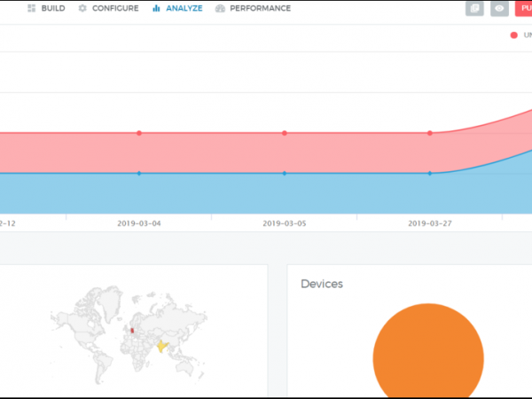This screenshot has width=532, height=399.
Task: Toggle the red legend dot series
Action: pos(513,35)
